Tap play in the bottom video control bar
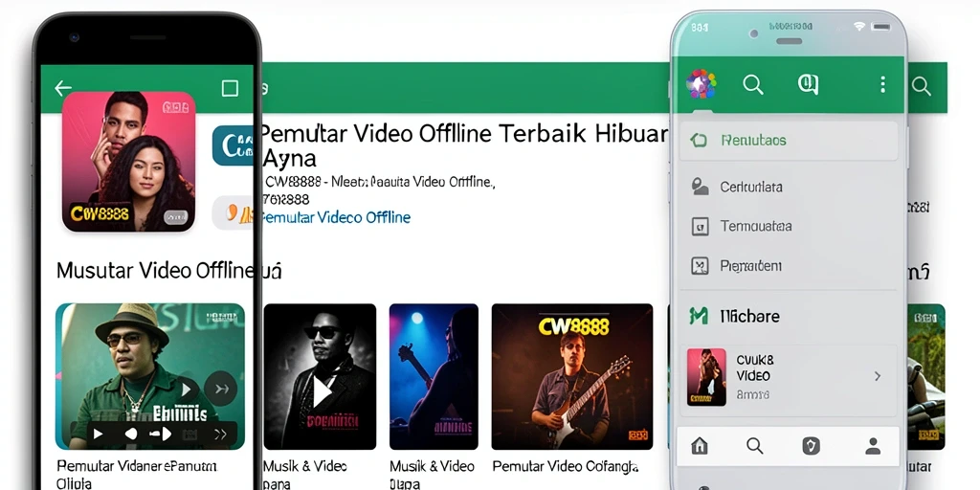This screenshot has height=490, width=980. coord(99,434)
